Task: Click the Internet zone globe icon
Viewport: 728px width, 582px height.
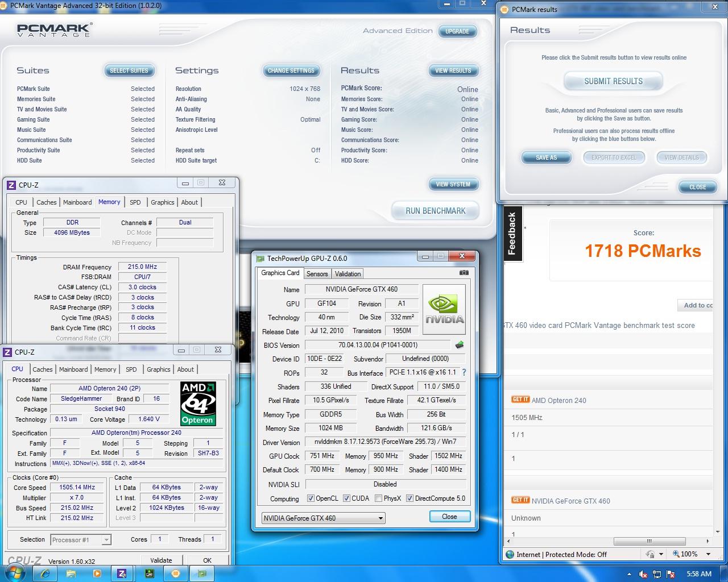Action: pos(510,554)
